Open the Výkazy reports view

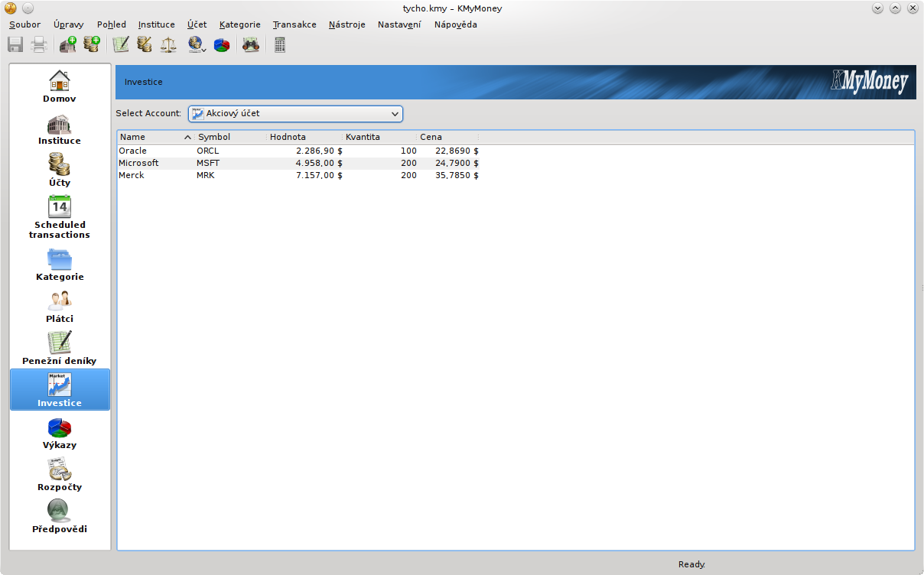coord(60,433)
